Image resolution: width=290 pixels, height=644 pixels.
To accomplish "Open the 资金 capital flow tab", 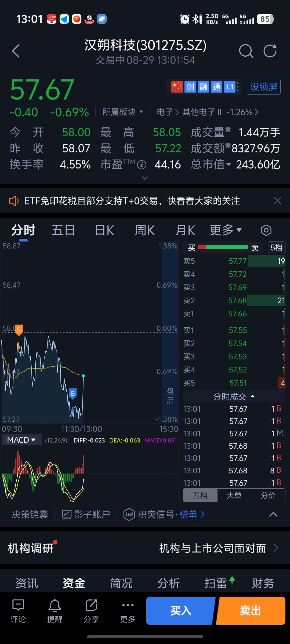I will 74,583.
